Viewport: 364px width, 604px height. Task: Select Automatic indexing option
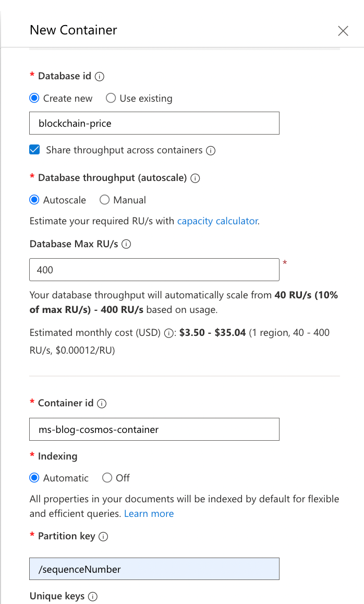(34, 478)
